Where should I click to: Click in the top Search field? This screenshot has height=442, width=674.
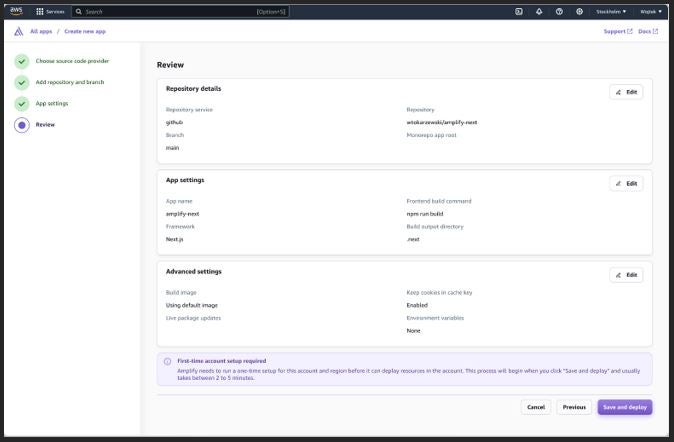click(x=165, y=11)
